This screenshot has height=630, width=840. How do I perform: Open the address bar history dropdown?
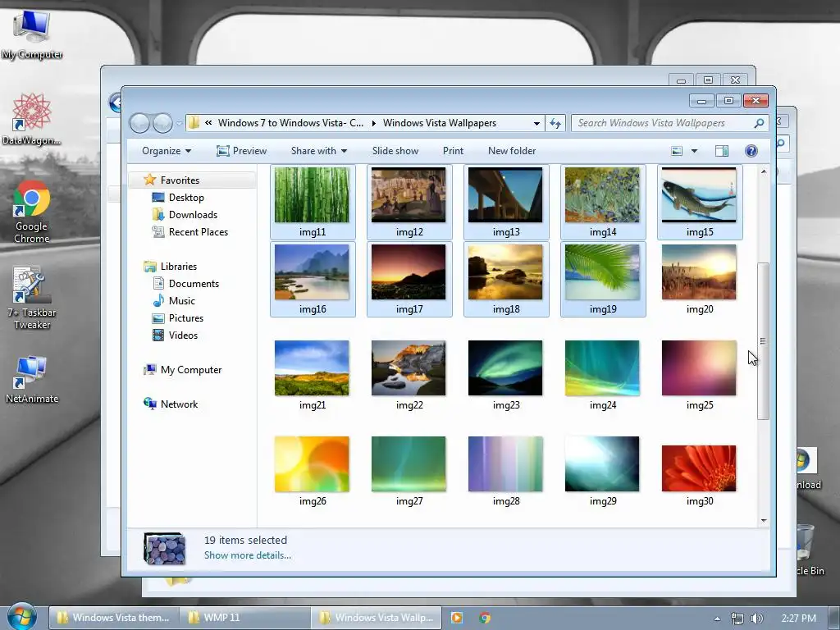[x=536, y=123]
